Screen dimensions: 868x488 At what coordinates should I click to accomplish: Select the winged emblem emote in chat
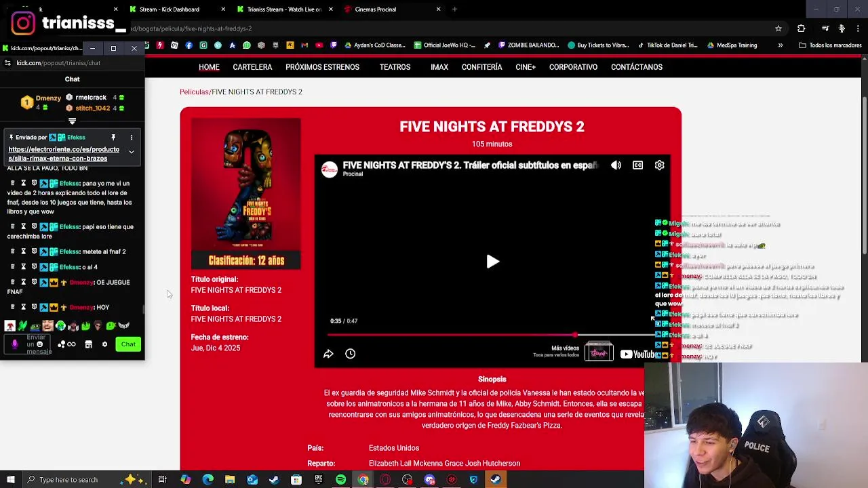tap(123, 326)
